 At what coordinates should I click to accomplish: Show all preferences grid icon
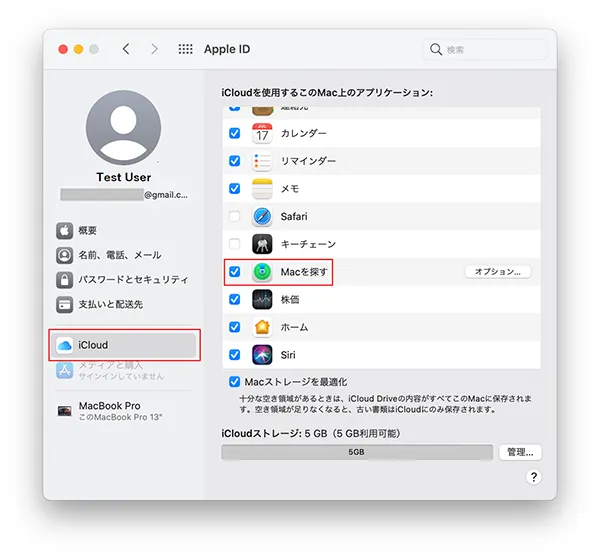tap(186, 49)
